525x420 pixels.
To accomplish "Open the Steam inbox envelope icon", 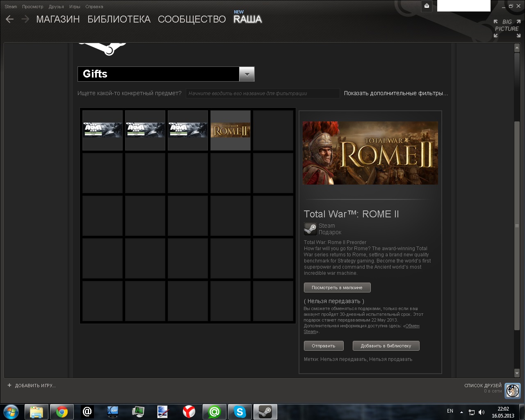I will [427, 6].
